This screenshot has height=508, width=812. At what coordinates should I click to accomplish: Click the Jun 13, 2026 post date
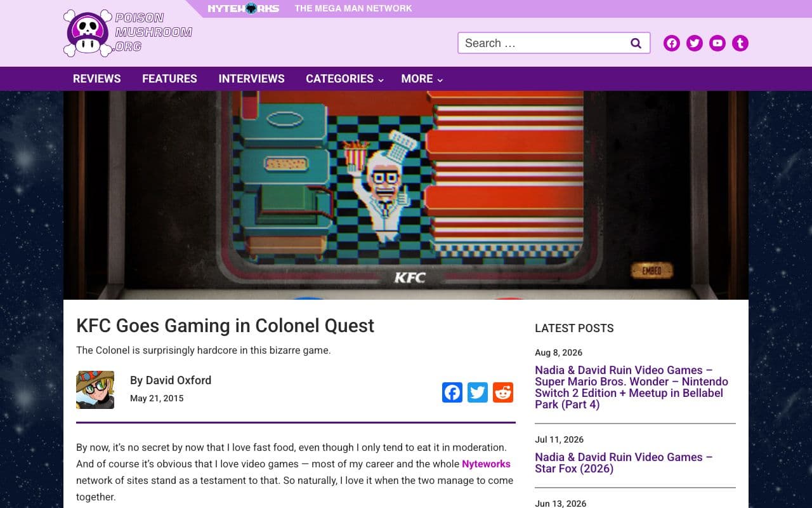pos(560,504)
